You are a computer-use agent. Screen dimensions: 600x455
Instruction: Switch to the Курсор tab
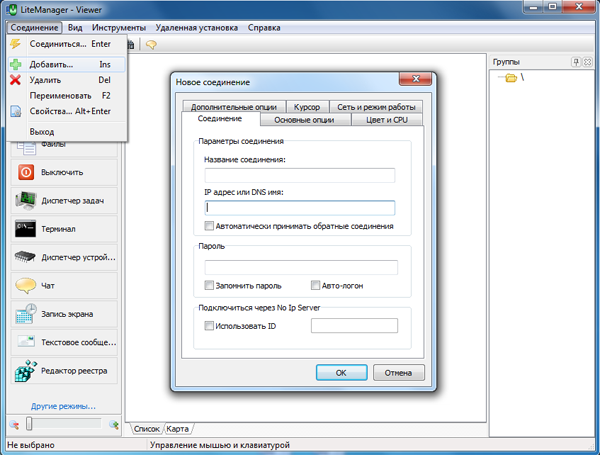[x=307, y=107]
